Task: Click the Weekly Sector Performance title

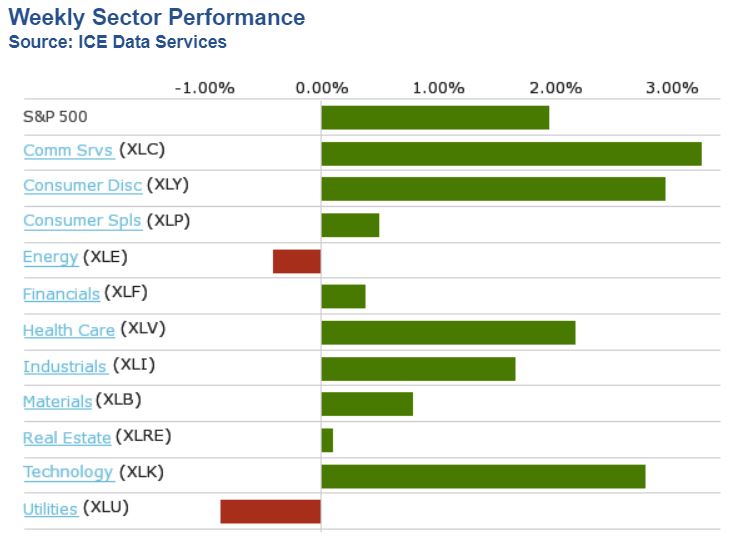Action: point(157,17)
